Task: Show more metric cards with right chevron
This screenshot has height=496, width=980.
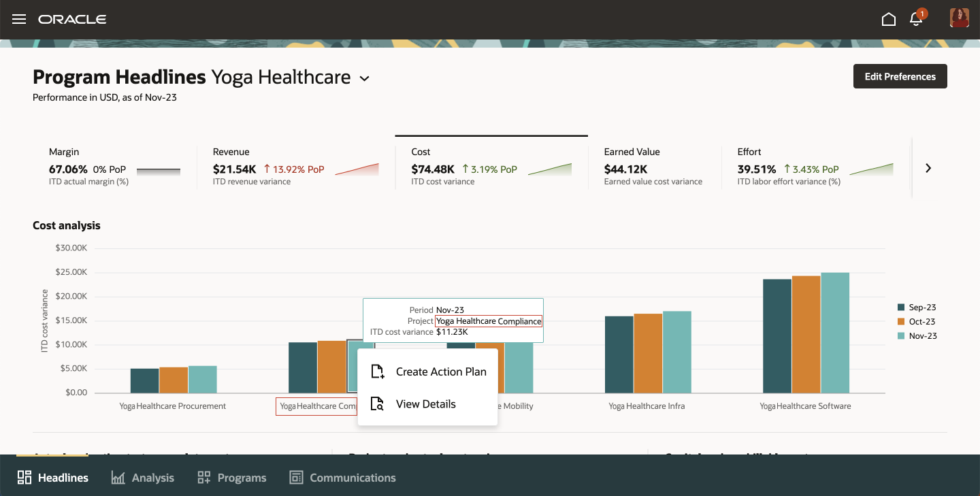Action: point(928,168)
